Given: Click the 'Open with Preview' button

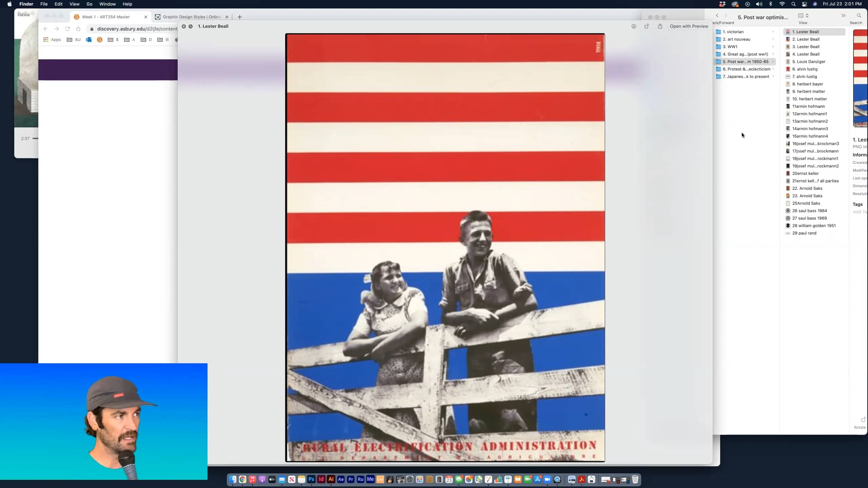Looking at the screenshot, I should tap(689, 26).
